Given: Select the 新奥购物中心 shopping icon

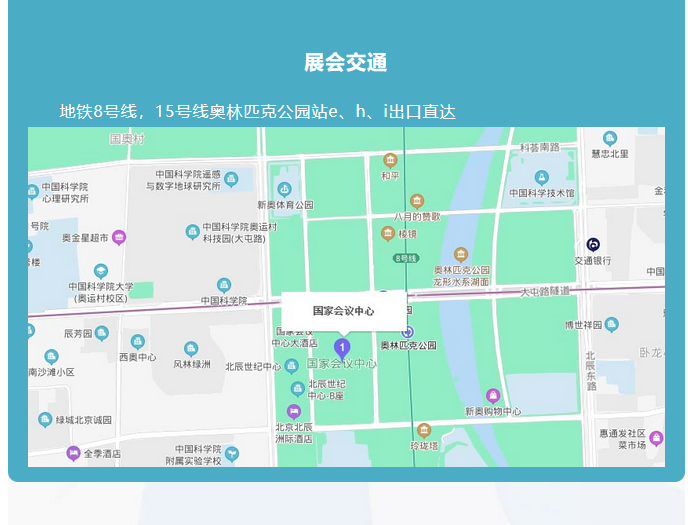Looking at the screenshot, I should click(492, 396).
